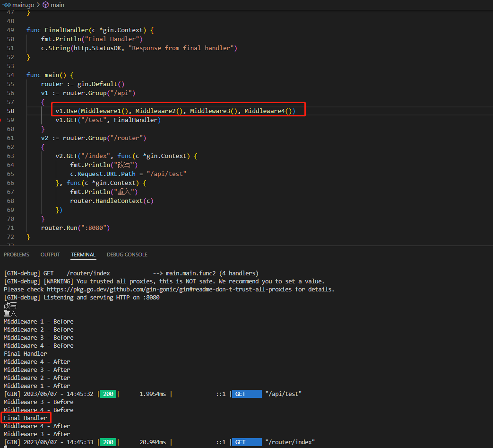Click the 200 status on /router/index log
Screen dimensions: 493x448
(x=108, y=442)
